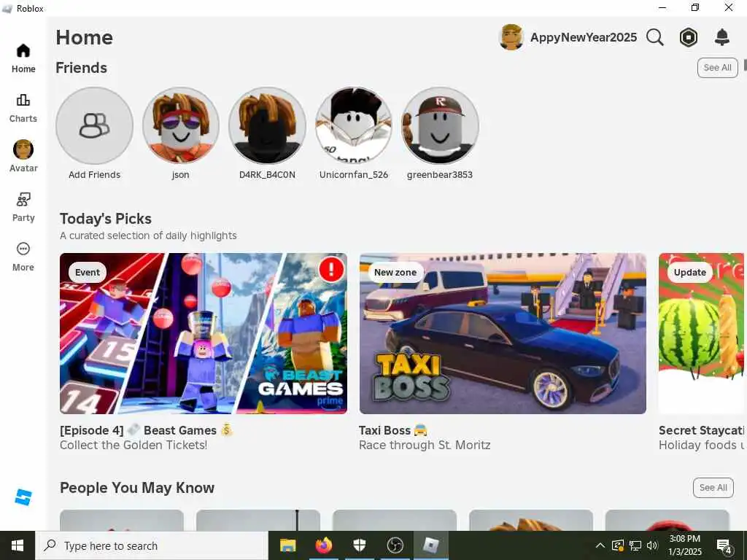Open Charts from the sidebar
Viewport: 747px width, 560px height.
23,108
